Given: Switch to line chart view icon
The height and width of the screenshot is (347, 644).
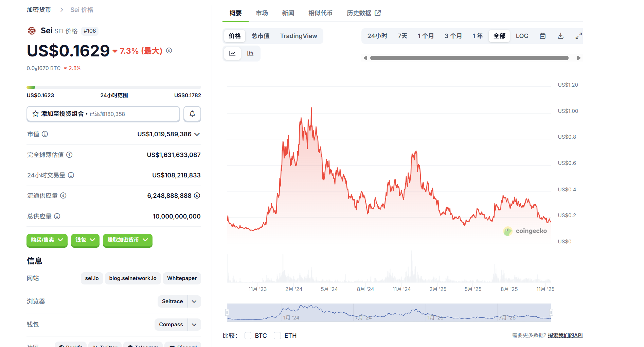Looking at the screenshot, I should coord(233,53).
